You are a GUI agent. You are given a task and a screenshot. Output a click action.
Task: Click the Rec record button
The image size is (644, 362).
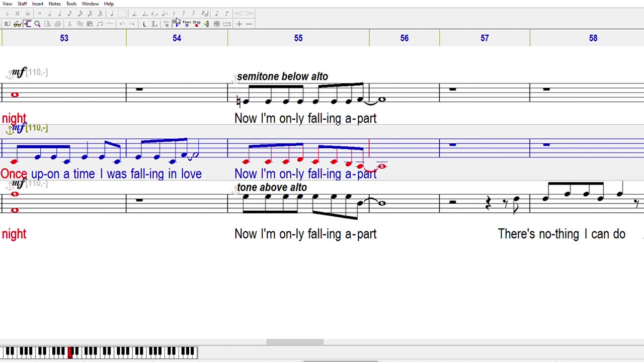click(x=167, y=24)
